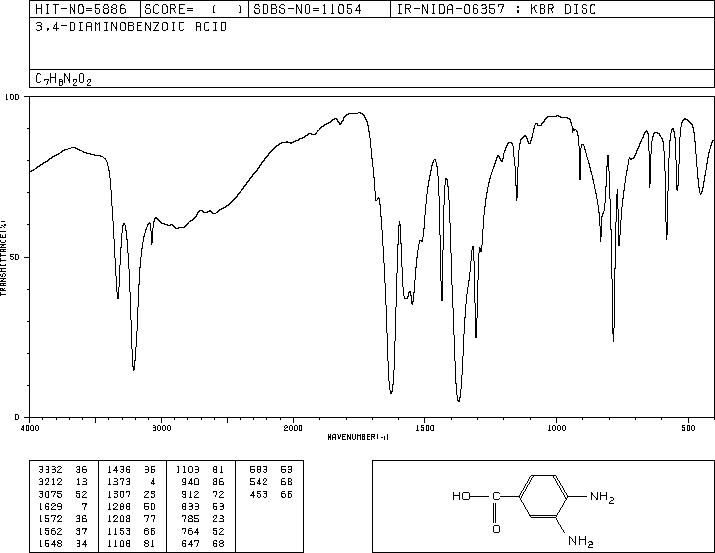Click the 2000 wavenumber axis label
Image resolution: width=715 pixels, height=553 pixels.
click(x=293, y=428)
